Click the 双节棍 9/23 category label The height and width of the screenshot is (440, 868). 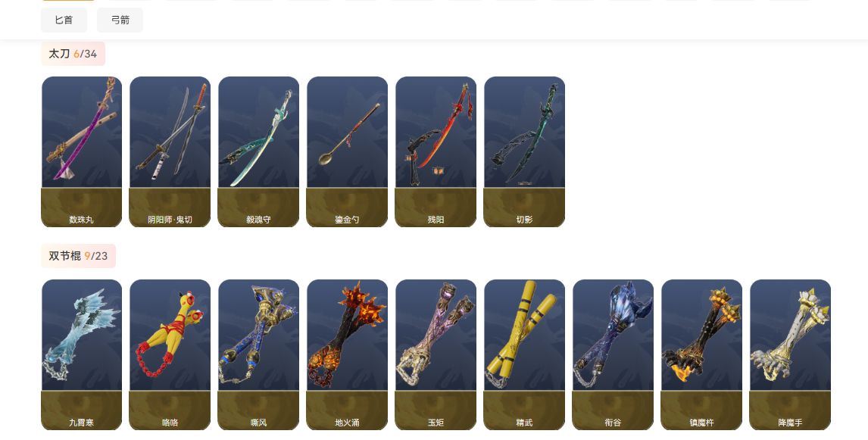click(79, 256)
